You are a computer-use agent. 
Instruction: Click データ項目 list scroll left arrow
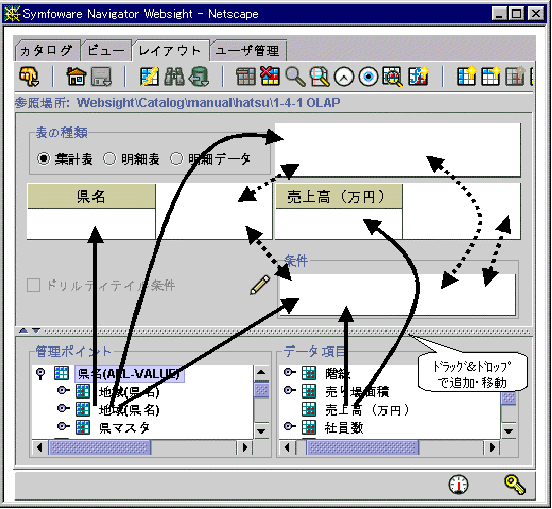pos(288,447)
